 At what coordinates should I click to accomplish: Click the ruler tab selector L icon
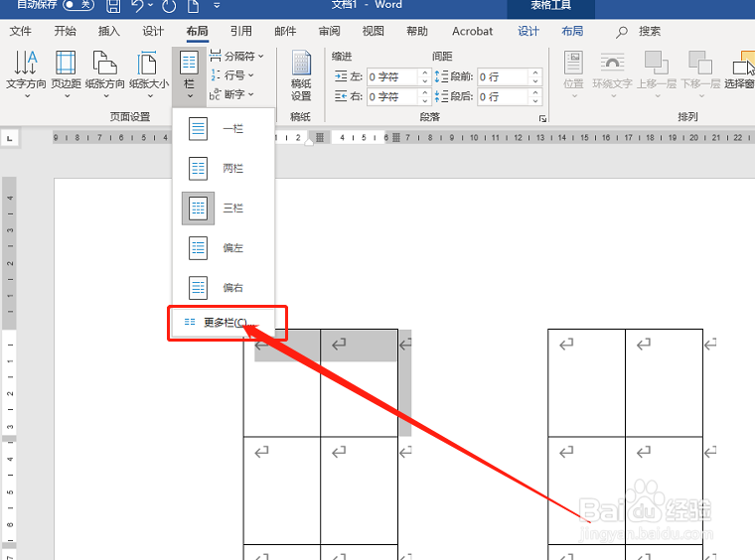click(x=10, y=139)
